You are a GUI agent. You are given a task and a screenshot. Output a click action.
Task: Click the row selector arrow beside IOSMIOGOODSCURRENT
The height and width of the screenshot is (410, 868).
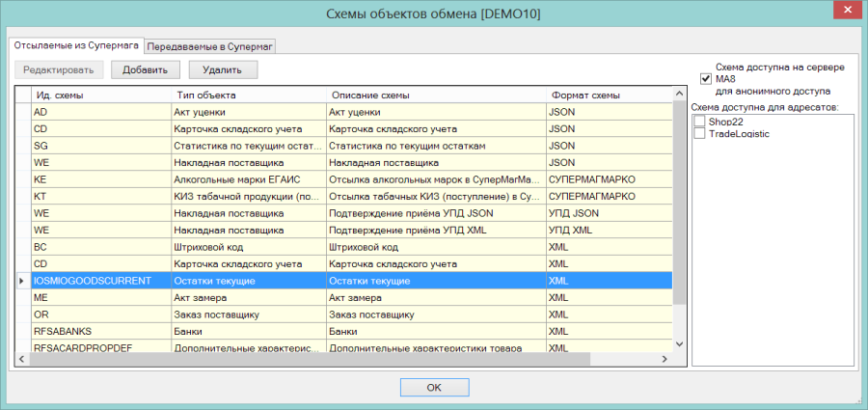[x=21, y=281]
